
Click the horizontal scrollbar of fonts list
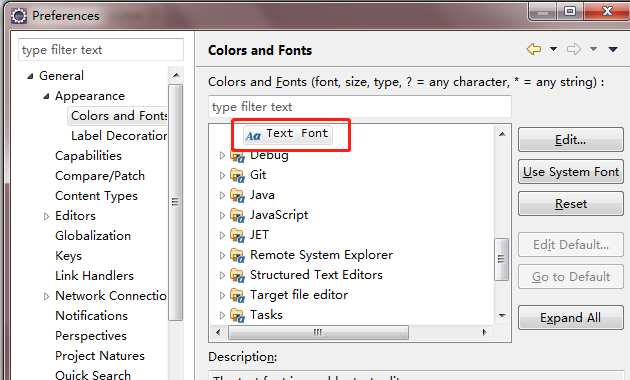[x=351, y=333]
